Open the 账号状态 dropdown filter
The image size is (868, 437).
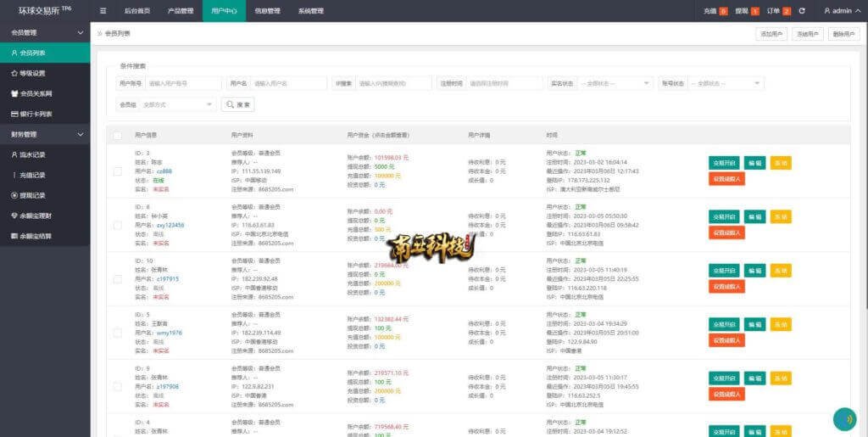[725, 83]
